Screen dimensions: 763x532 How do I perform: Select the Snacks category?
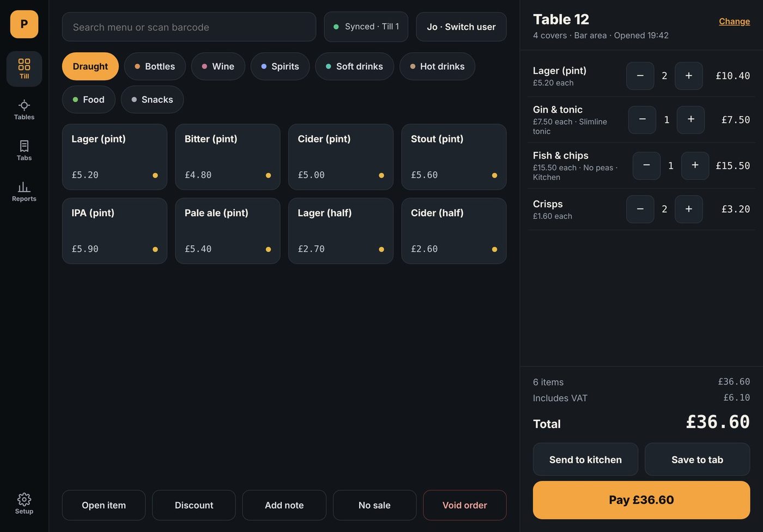152,100
